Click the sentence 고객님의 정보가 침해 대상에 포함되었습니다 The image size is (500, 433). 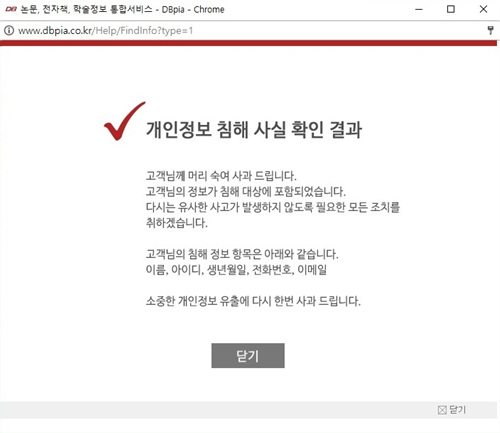[246, 191]
